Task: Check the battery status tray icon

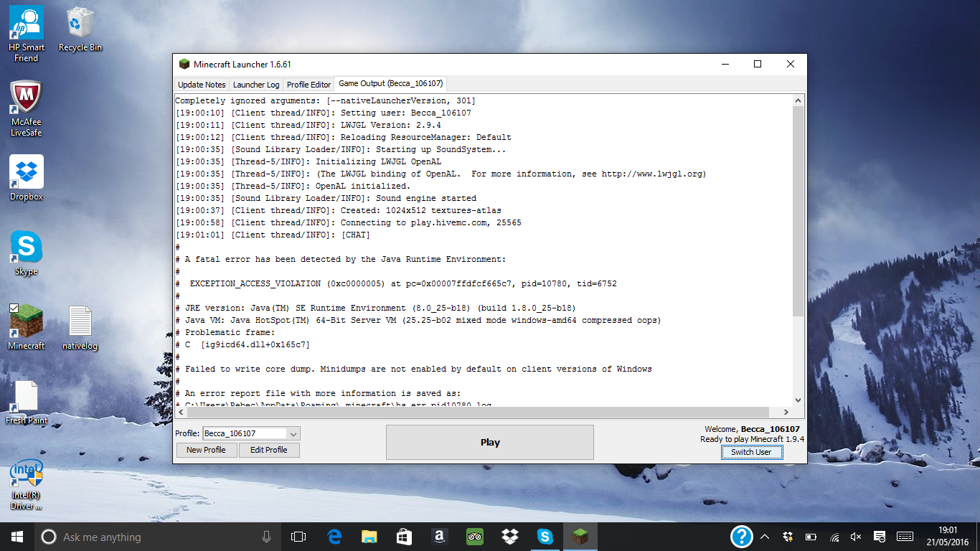Action: tap(811, 537)
